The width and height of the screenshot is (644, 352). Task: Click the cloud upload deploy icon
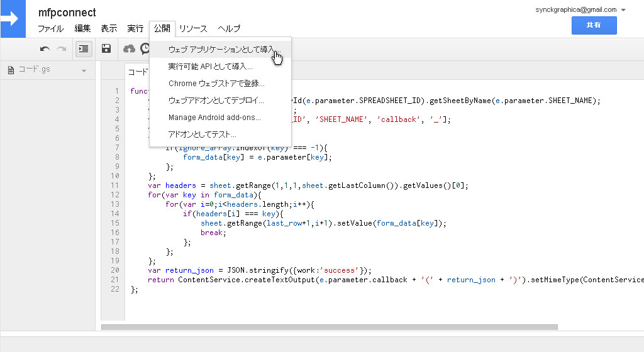point(129,49)
